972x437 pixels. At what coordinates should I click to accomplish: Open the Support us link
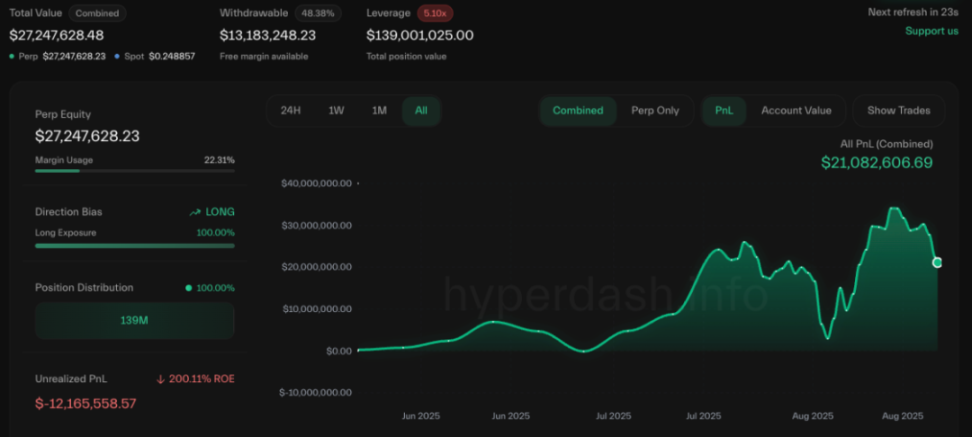tap(931, 31)
